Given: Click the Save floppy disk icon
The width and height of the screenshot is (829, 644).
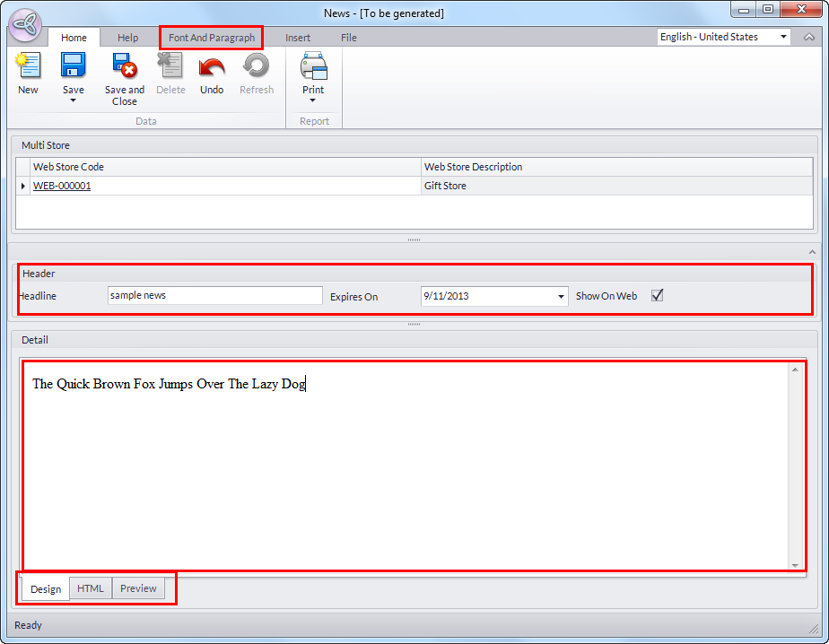Looking at the screenshot, I should pos(73,66).
